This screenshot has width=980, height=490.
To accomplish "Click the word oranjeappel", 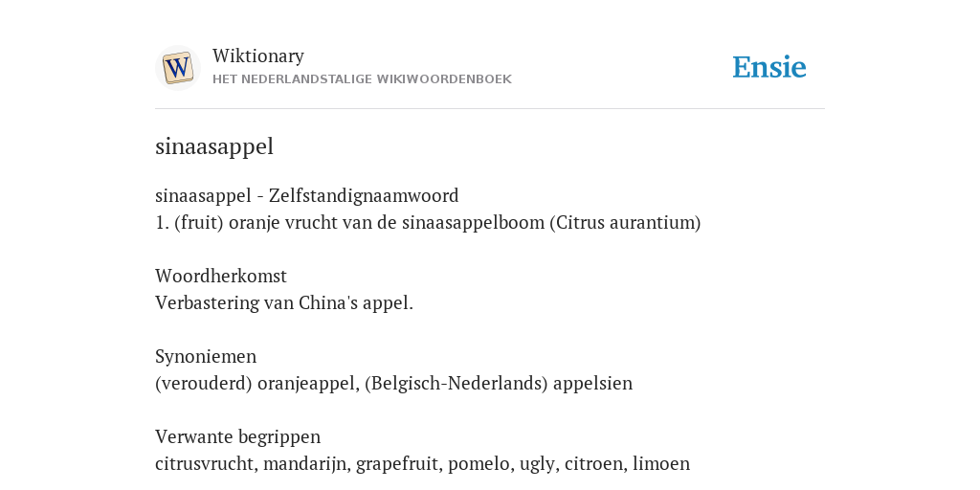I will point(306,383).
